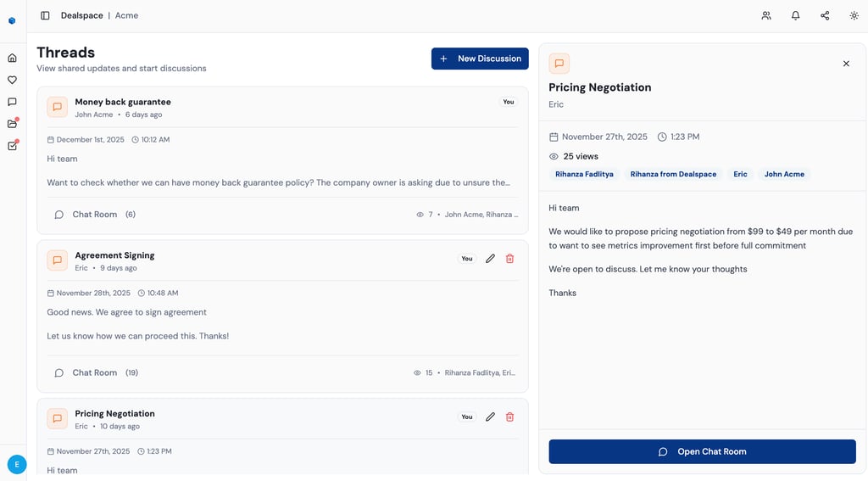
Task: Open the folder icon with red badge
Action: click(12, 124)
